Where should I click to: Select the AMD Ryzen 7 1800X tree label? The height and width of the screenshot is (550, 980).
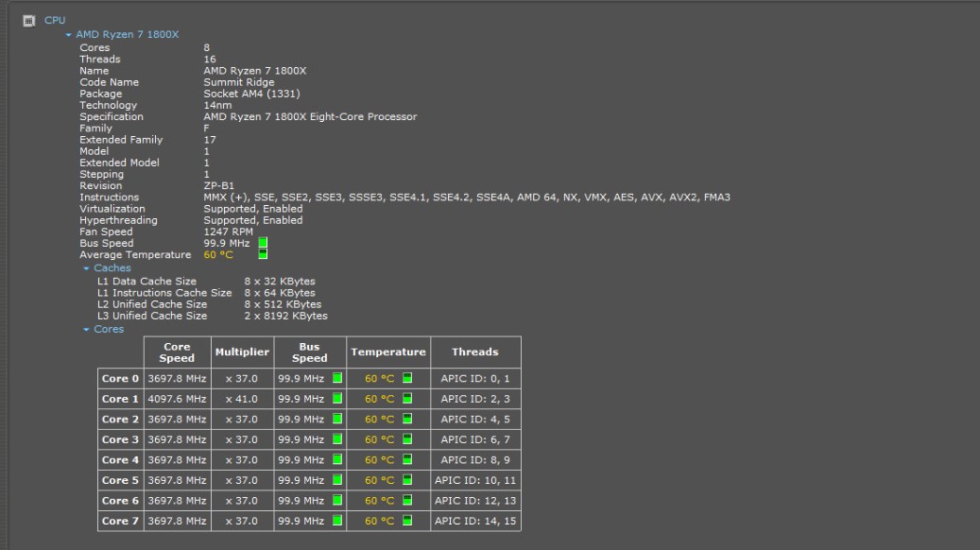(x=128, y=34)
